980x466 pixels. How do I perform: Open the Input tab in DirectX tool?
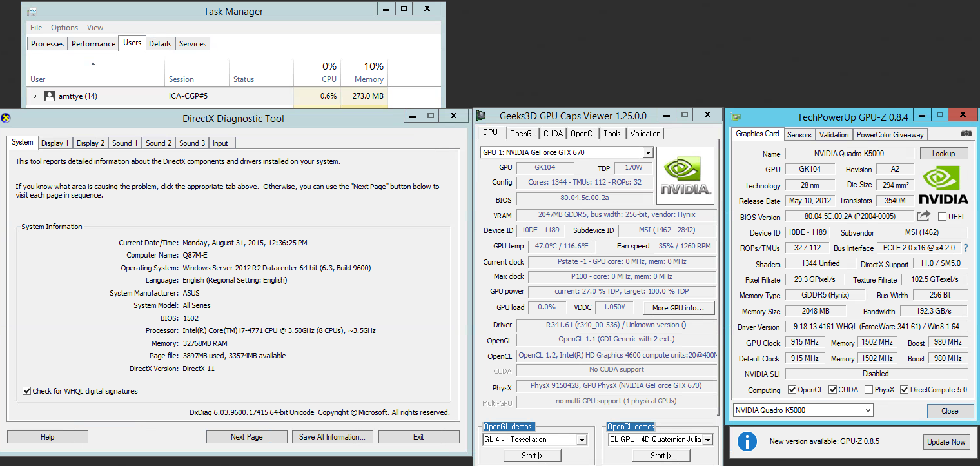tap(220, 143)
